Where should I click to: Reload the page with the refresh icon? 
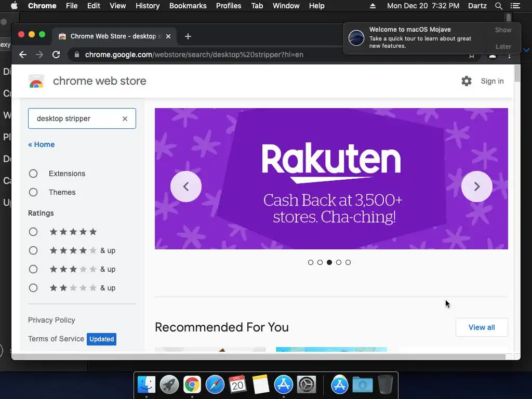click(56, 55)
